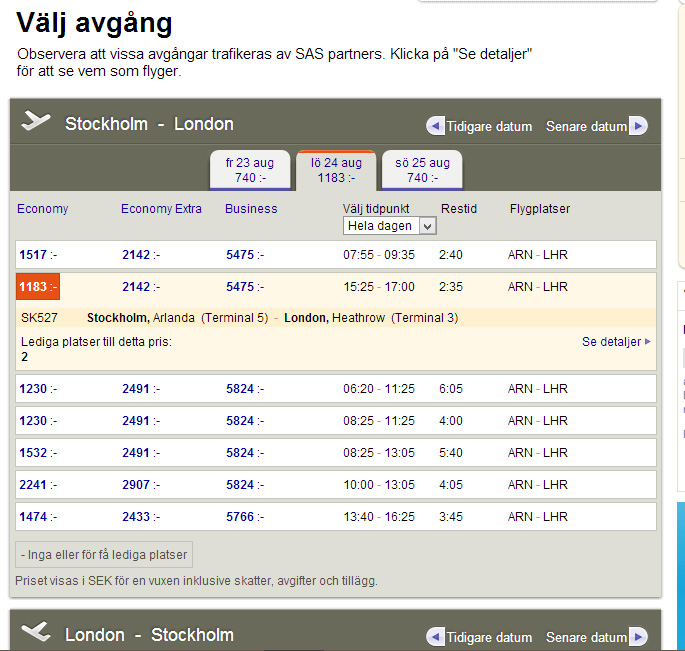Click the airplane icon beside London - Stockholm
The image size is (685, 651).
point(36,634)
